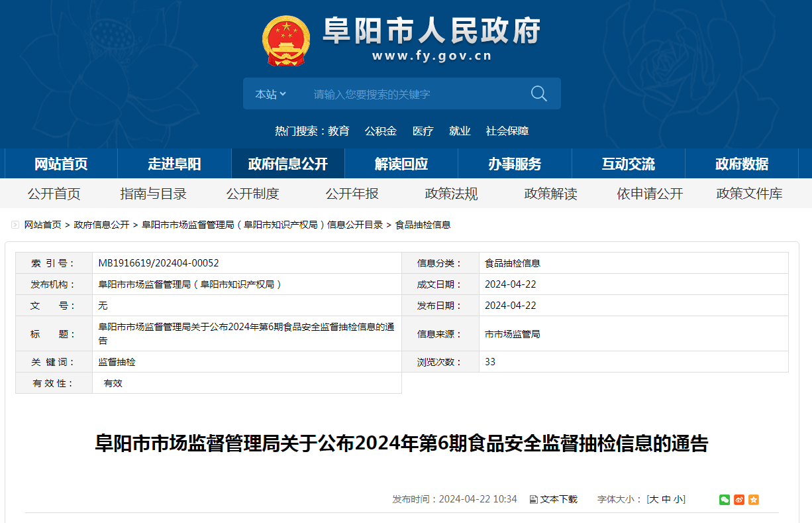Open the 办事服务 nav tab
812x523 pixels.
pyautogui.click(x=515, y=164)
